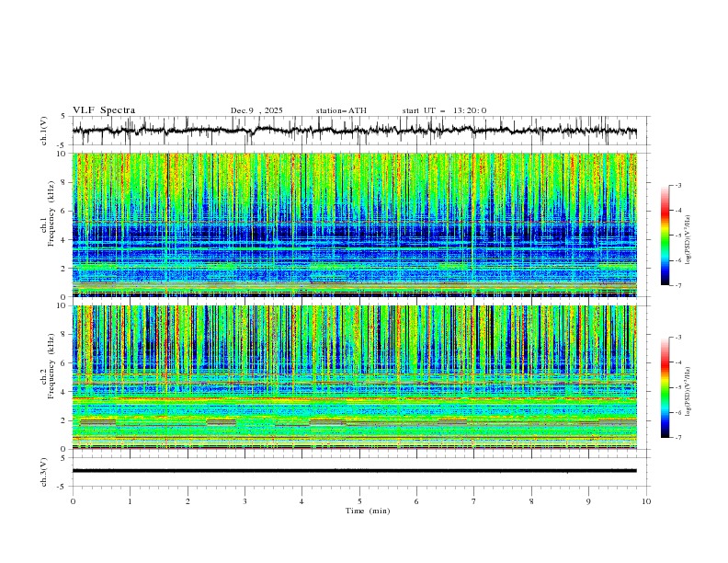This screenshot has height=563, width=728.
Task: Click the ch.1 waveform trace panel
Action: point(361,131)
